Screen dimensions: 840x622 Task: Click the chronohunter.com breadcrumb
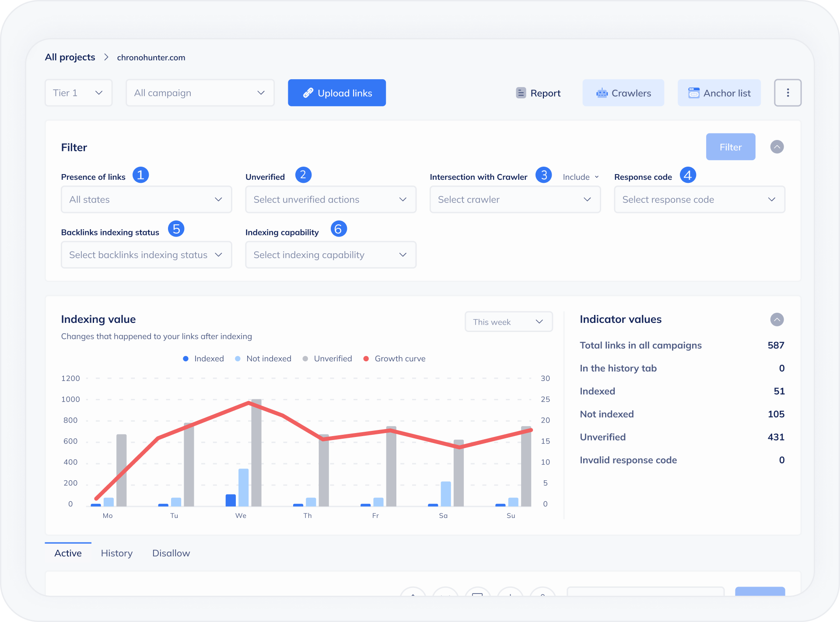[151, 58]
